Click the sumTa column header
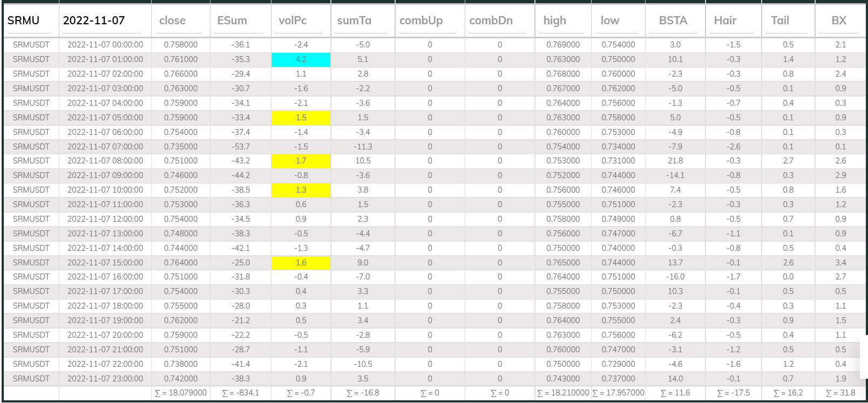868x403 pixels. point(354,21)
